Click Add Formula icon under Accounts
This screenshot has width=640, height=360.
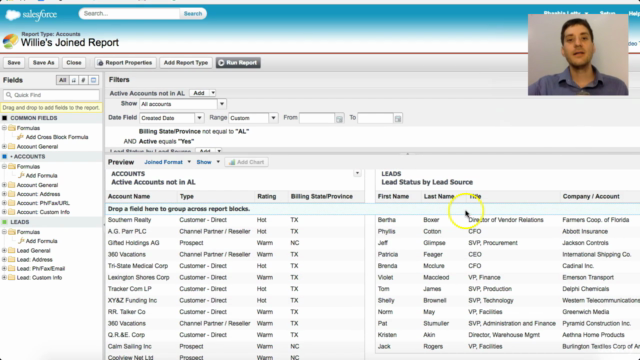(x=21, y=175)
